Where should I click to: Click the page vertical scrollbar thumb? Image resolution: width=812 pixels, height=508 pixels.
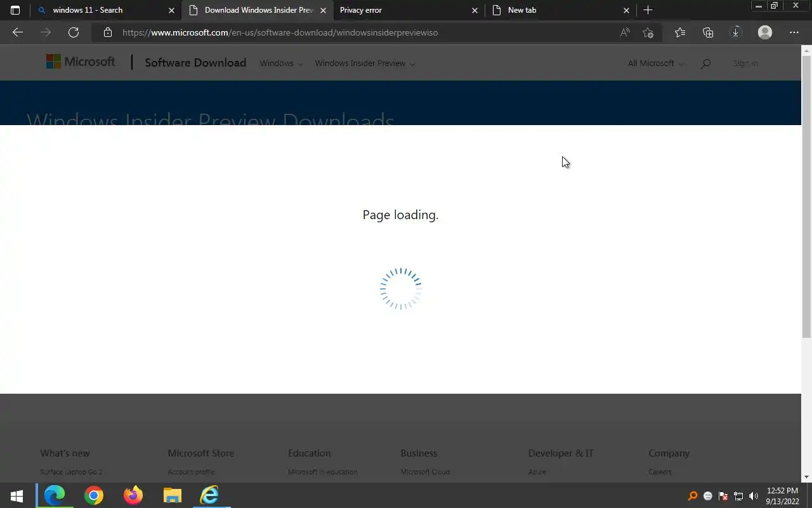click(807, 196)
